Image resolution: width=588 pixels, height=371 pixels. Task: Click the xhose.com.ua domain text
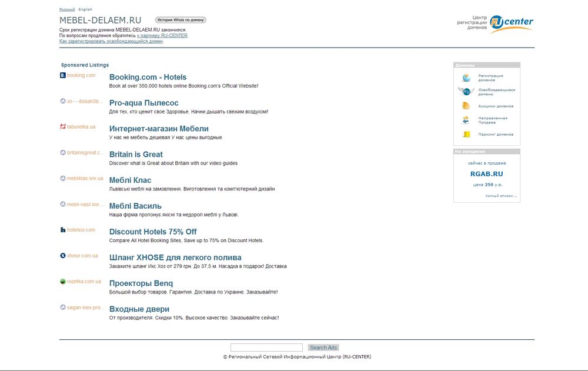click(82, 255)
